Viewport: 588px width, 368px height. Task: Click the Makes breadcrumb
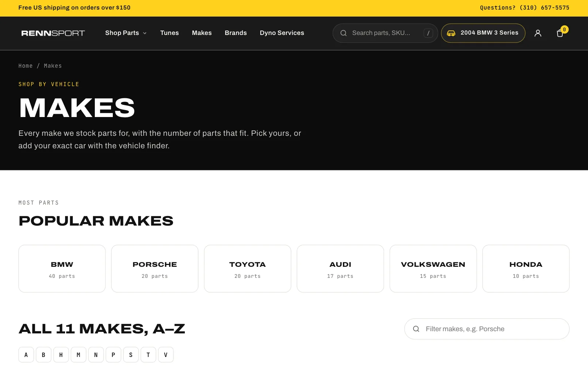pyautogui.click(x=53, y=66)
